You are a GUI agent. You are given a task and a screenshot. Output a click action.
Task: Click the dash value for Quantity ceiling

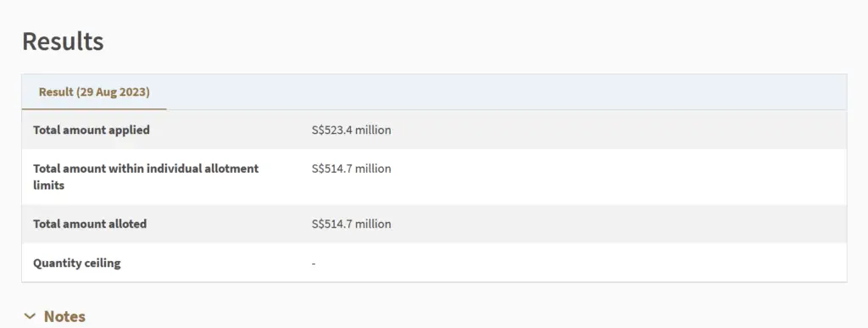tap(314, 264)
